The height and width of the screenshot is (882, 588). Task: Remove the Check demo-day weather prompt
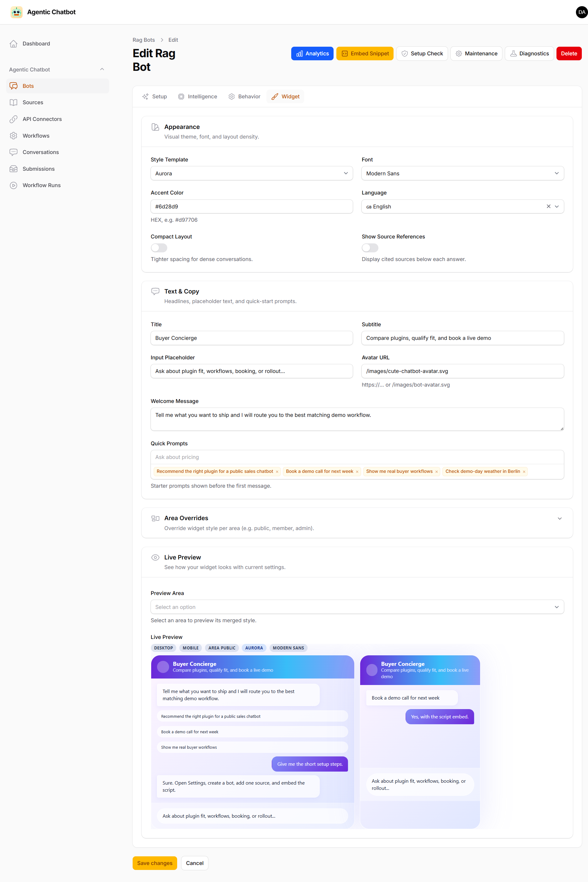point(524,472)
